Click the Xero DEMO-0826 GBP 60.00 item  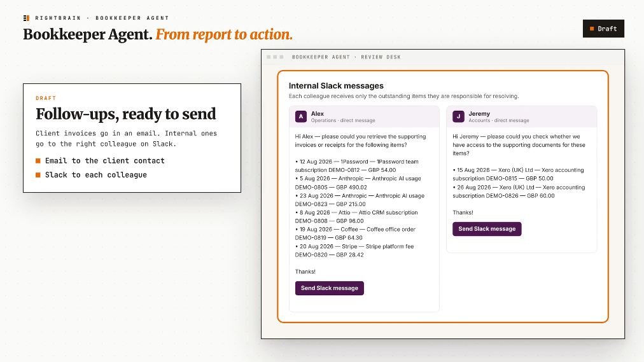(519, 191)
